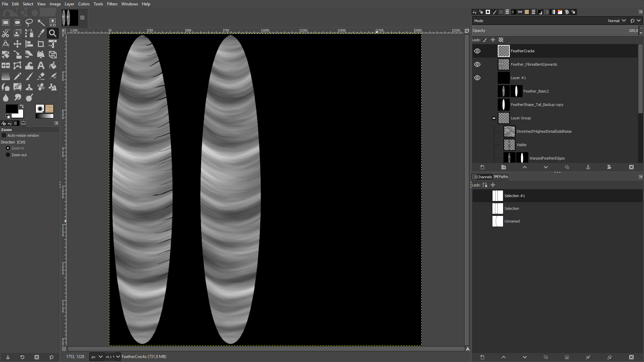The image size is (644, 362).
Task: Select the Fuzzy Select tool
Action: pyautogui.click(x=41, y=23)
